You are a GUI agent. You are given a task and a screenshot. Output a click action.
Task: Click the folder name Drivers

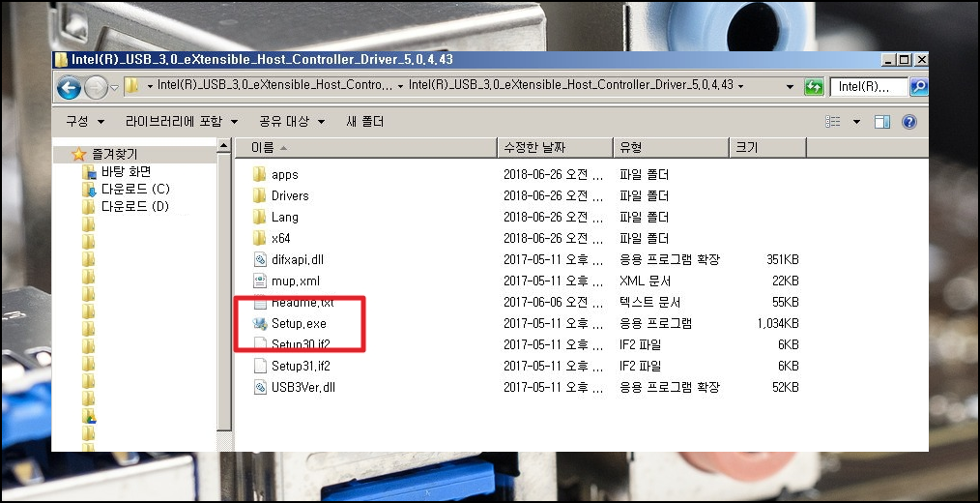[290, 195]
